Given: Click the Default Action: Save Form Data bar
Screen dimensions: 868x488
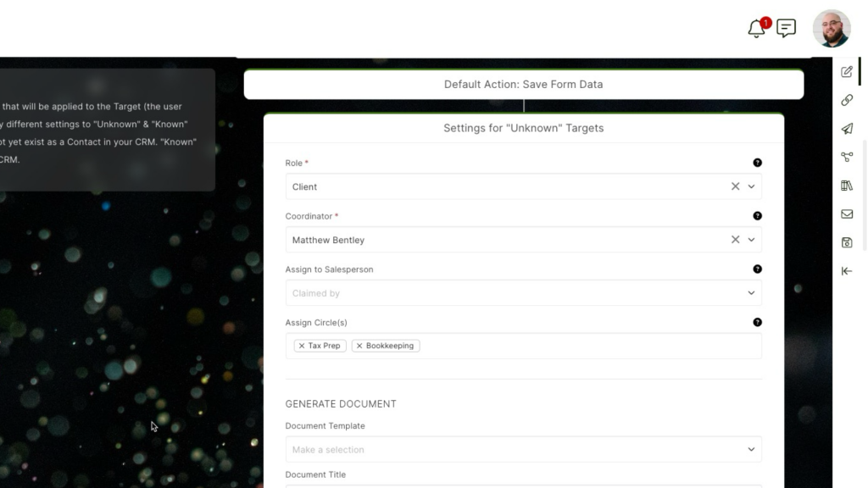Looking at the screenshot, I should coord(523,85).
